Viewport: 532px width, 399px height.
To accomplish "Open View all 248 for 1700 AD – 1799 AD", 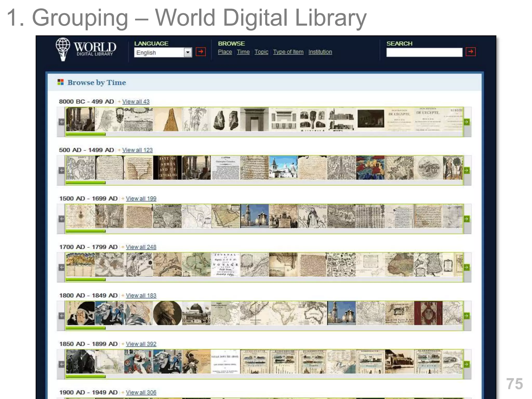I will click(x=141, y=247).
